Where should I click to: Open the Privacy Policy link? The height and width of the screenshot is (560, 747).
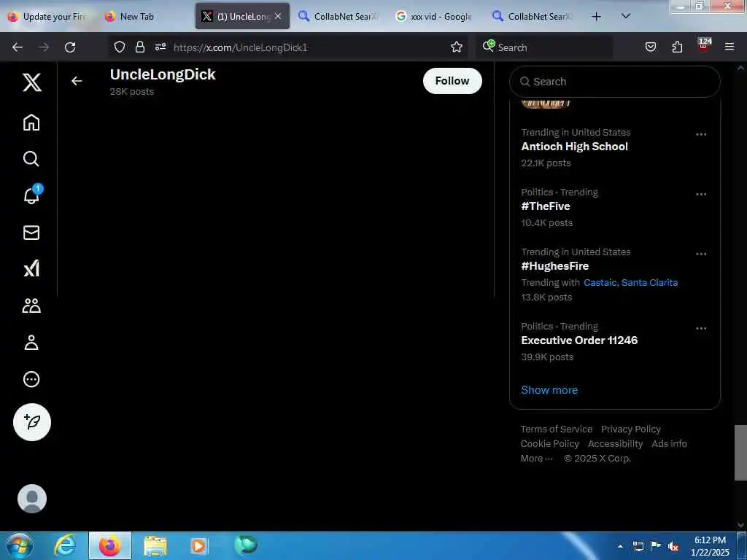[631, 429]
